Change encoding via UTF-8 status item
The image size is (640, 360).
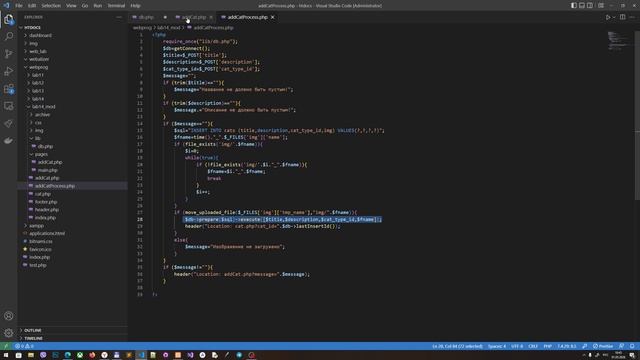(x=517, y=346)
